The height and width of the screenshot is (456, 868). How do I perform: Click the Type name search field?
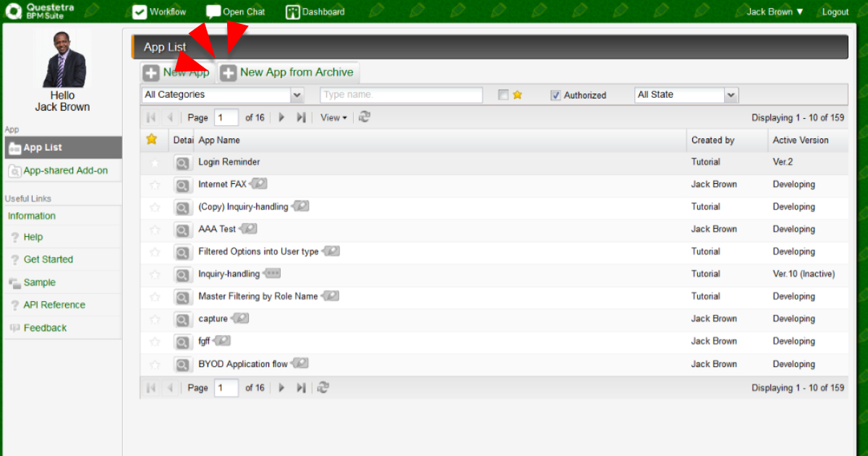click(x=401, y=95)
